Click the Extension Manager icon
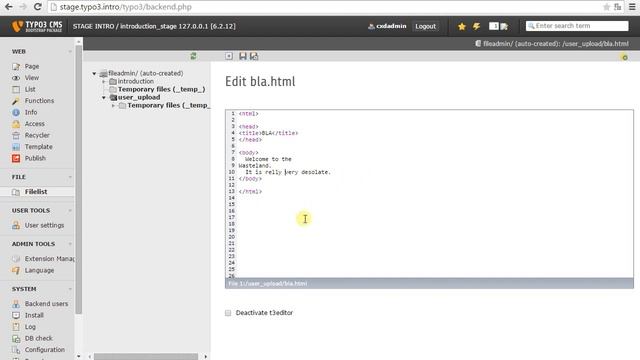Image resolution: width=640 pixels, height=360 pixels. 16,259
